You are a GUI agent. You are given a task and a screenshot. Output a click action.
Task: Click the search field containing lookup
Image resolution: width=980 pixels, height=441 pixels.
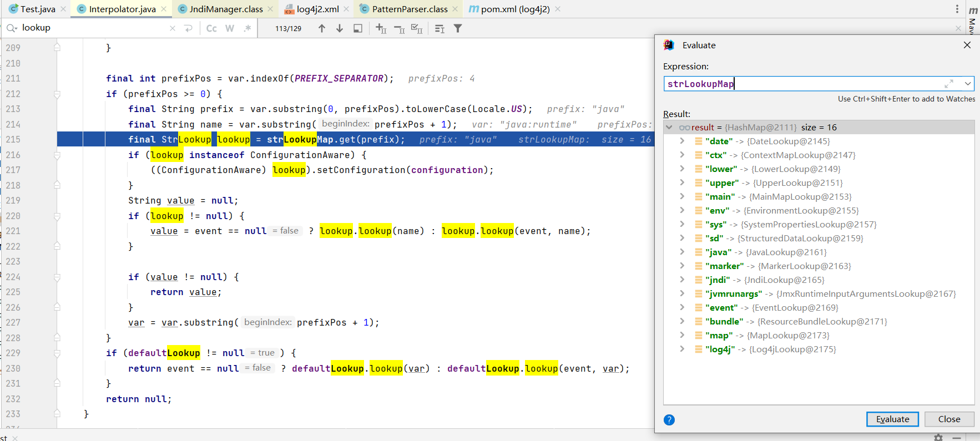click(93, 28)
